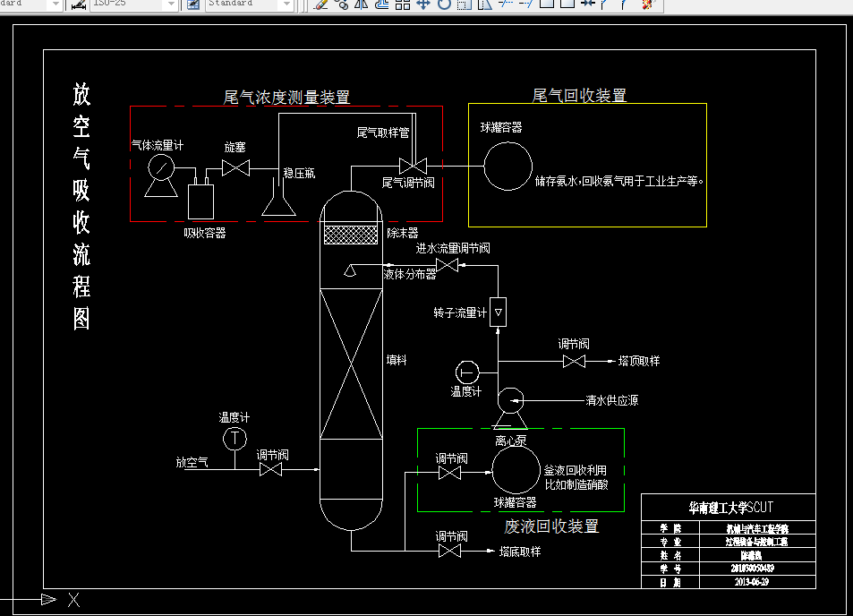Expand the ISO-25 dimension style dropdown

tap(170, 5)
